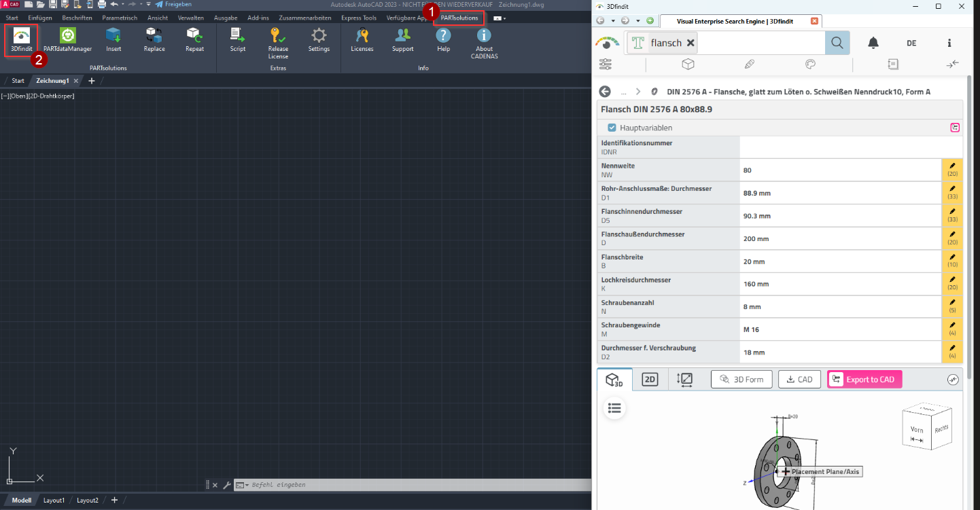The image size is (980, 510).
Task: Open the Parametrisch ribbon tab
Action: [120, 18]
